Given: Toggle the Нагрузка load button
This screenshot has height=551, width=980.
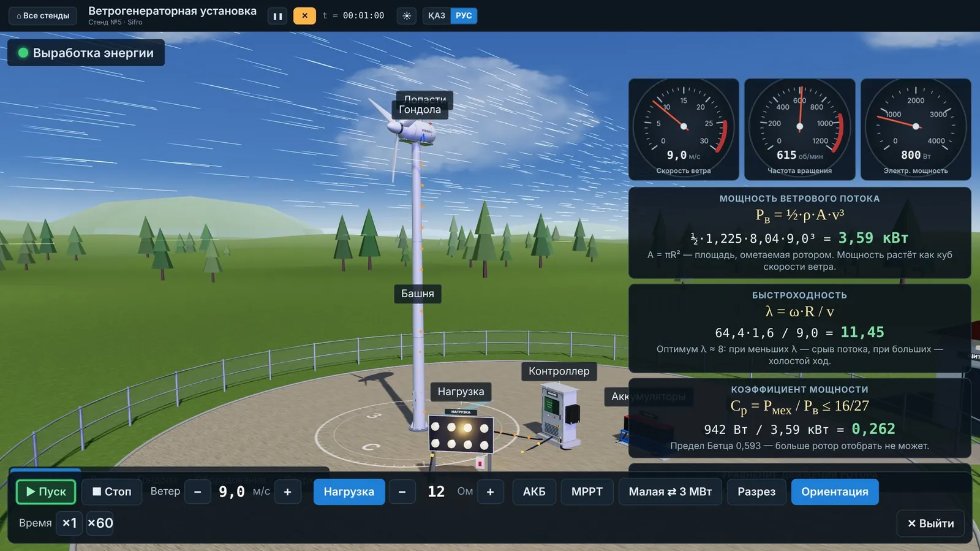Looking at the screenshot, I should tap(349, 492).
